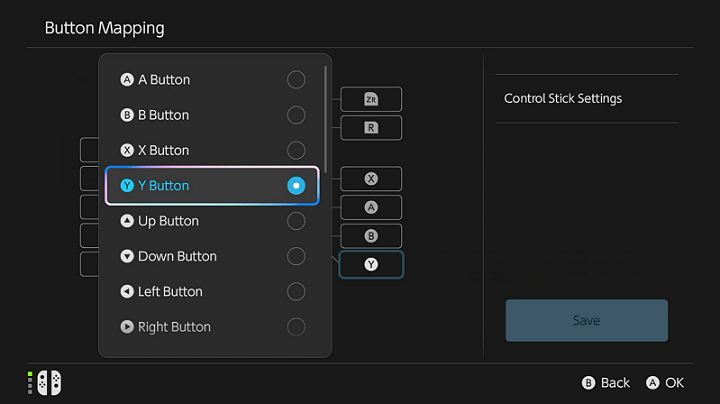
Task: Click the X icon beside X Button
Action: pos(127,150)
